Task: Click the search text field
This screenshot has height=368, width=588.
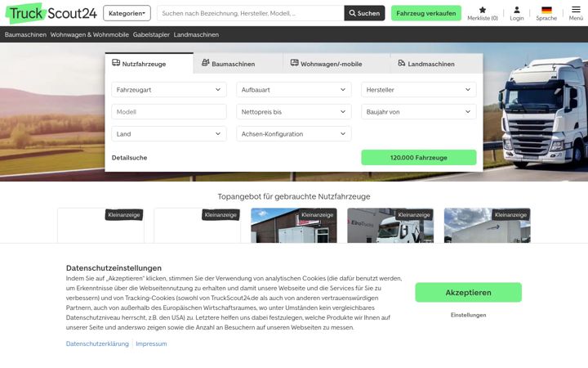Action: (x=251, y=13)
